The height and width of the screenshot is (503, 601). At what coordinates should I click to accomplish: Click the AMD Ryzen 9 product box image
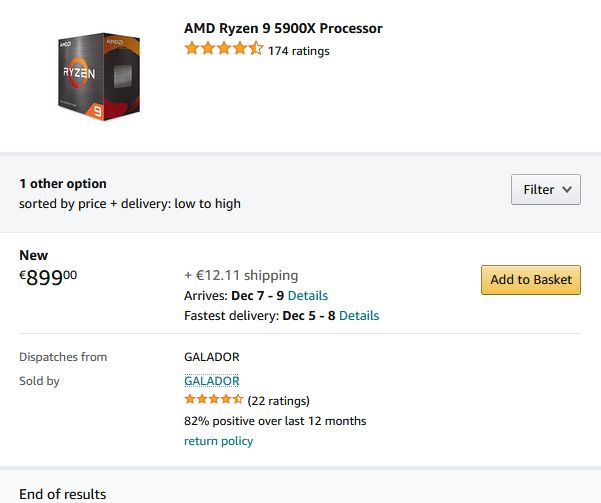click(x=99, y=76)
